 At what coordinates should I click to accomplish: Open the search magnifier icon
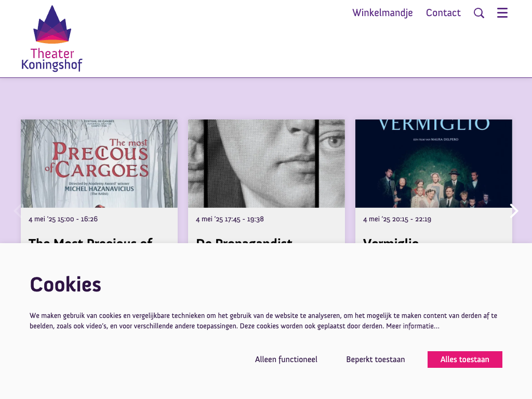pyautogui.click(x=478, y=13)
